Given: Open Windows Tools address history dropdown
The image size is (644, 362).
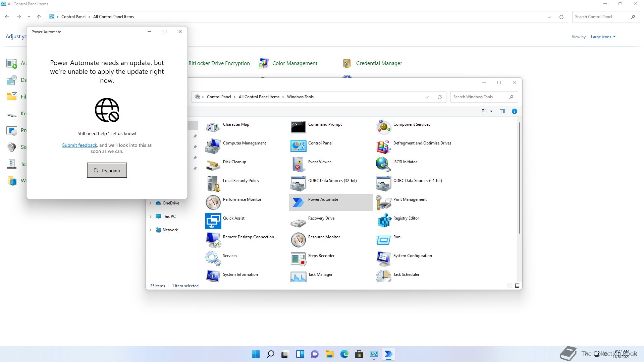Looking at the screenshot, I should [x=427, y=97].
